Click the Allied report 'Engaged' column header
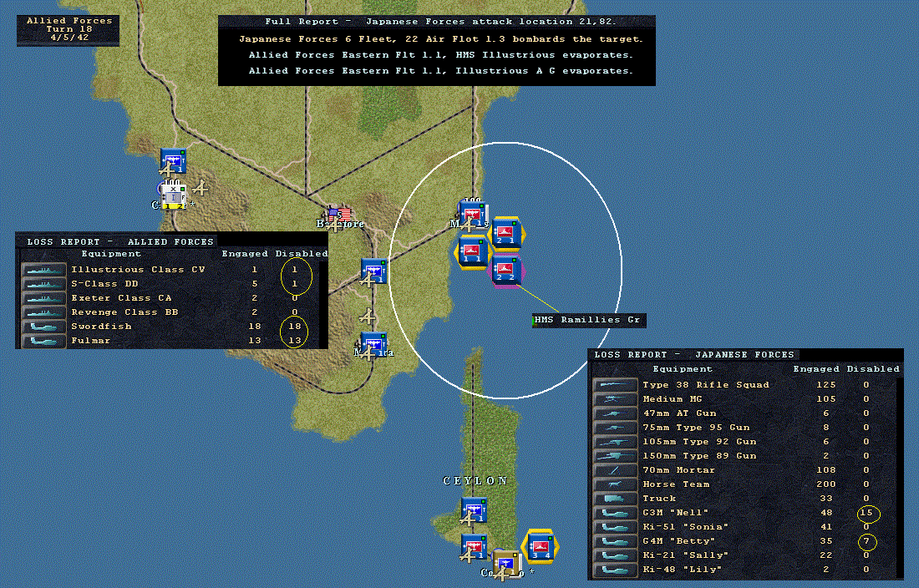 (x=245, y=254)
